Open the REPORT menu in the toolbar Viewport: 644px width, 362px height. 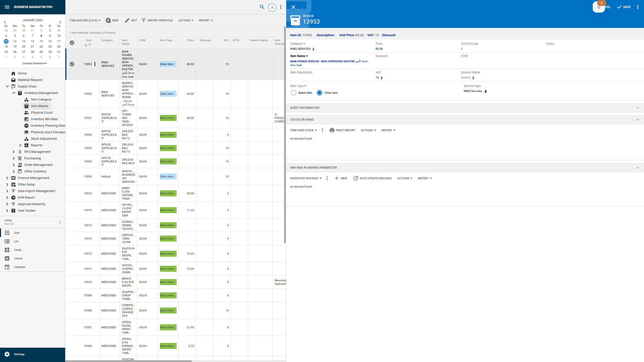tap(205, 20)
